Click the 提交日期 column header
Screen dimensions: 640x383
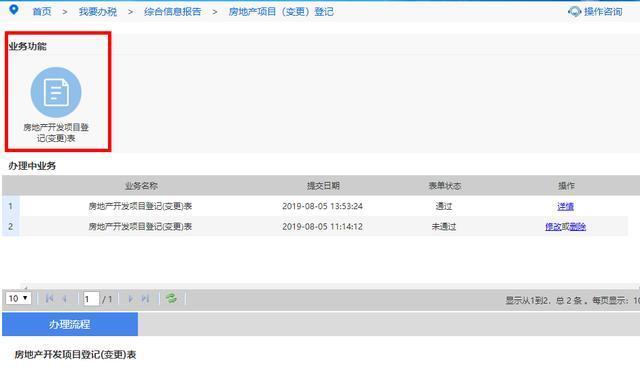coord(323,186)
